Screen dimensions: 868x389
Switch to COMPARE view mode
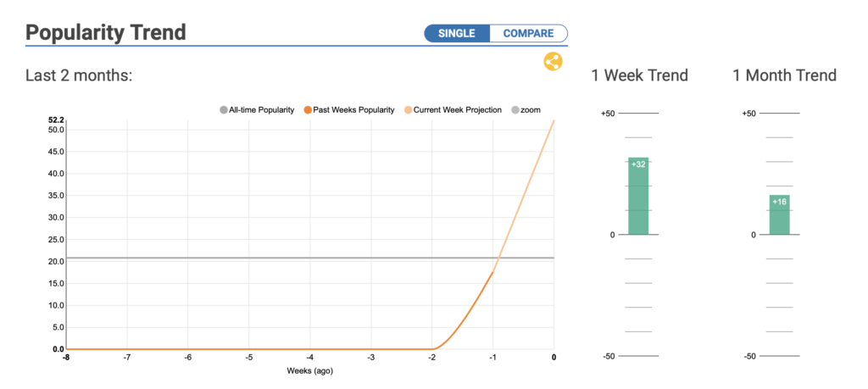[529, 33]
